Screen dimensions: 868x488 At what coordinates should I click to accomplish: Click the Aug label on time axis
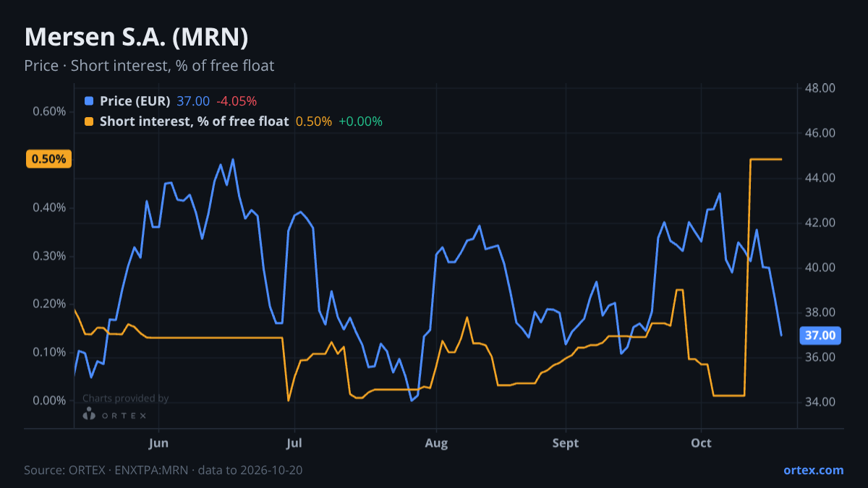[x=436, y=443]
